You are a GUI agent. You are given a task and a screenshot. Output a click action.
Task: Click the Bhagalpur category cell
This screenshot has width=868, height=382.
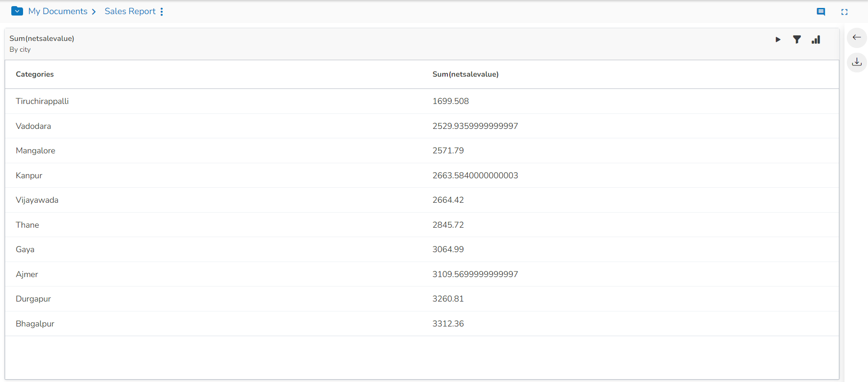[x=35, y=324]
